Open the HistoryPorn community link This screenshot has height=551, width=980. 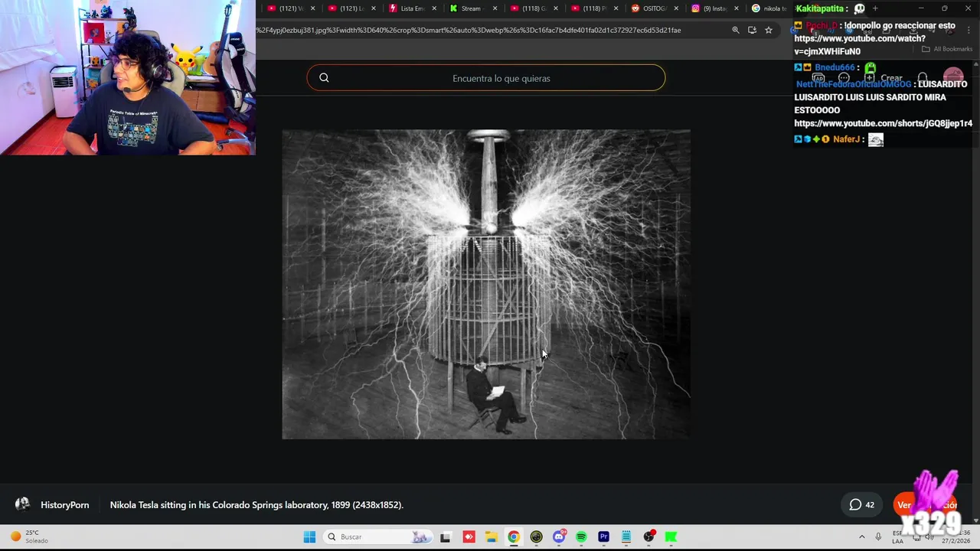point(64,505)
